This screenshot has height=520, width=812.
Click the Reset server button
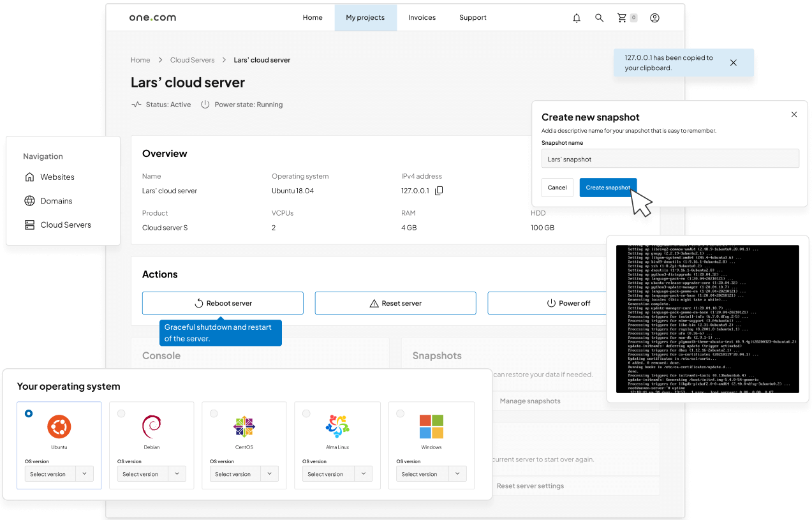tap(395, 303)
